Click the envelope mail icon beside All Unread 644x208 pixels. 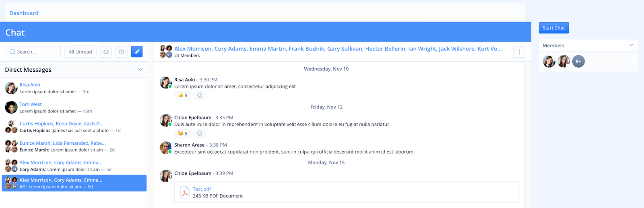[x=106, y=52]
